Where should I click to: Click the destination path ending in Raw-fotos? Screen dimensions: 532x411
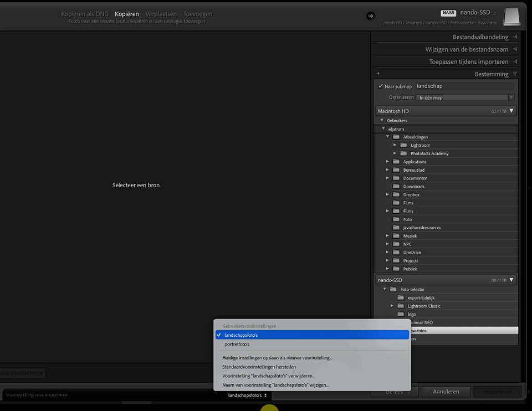pos(438,23)
